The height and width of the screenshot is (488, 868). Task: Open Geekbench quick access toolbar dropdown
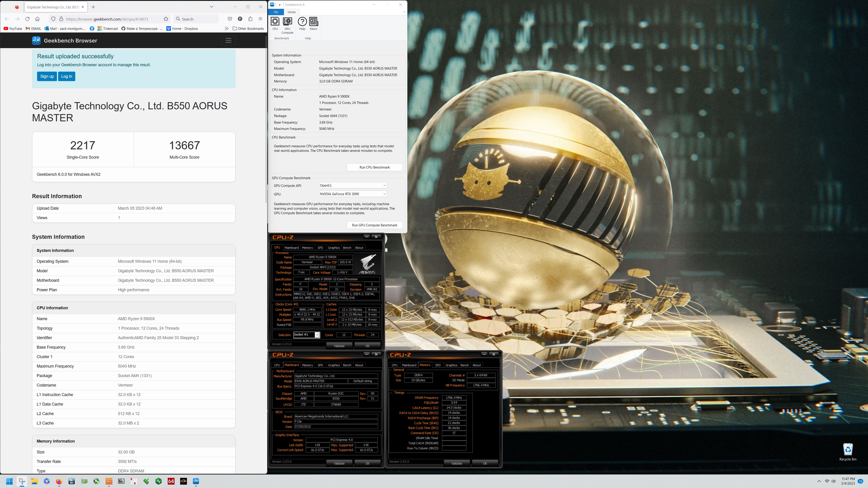click(x=279, y=5)
